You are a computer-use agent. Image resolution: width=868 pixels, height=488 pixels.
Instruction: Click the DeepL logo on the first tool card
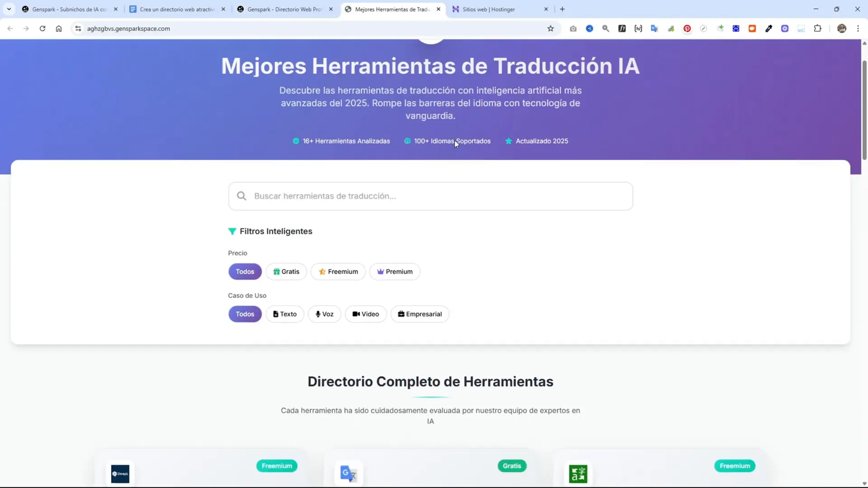point(120,473)
